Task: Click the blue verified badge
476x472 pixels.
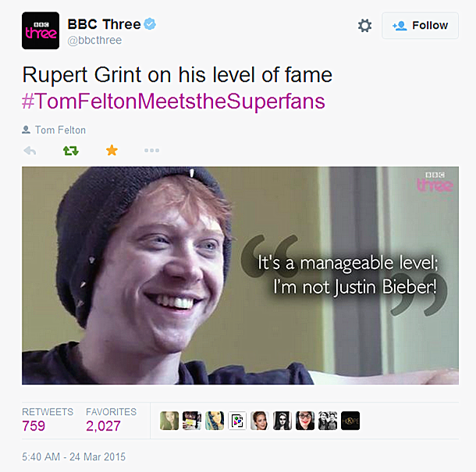Action: (x=150, y=23)
